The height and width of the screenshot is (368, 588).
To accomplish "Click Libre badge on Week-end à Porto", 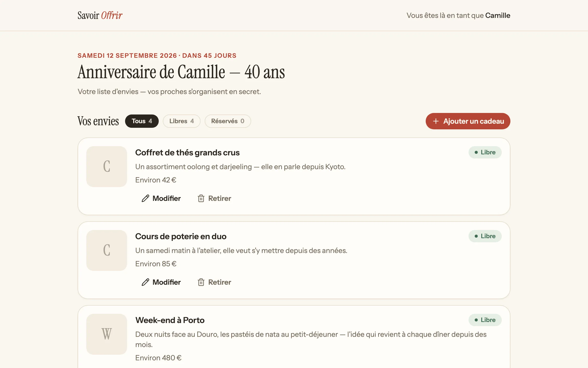I will (x=485, y=320).
